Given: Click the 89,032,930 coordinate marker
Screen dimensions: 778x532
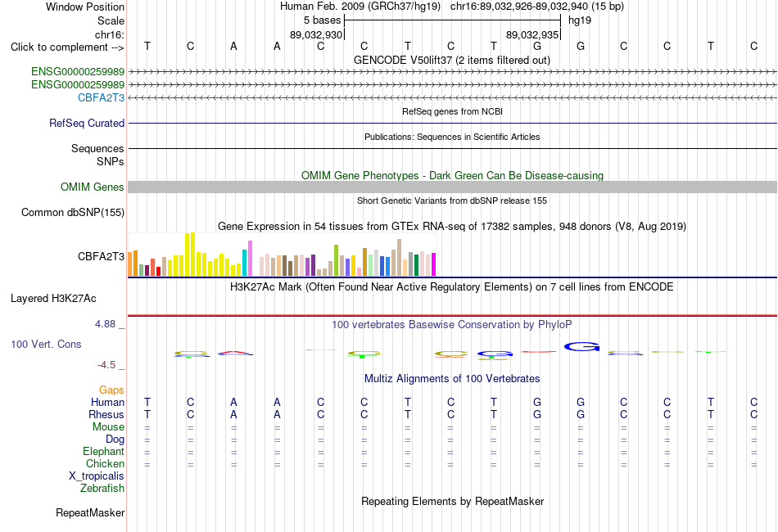Looking at the screenshot, I should (x=316, y=34).
